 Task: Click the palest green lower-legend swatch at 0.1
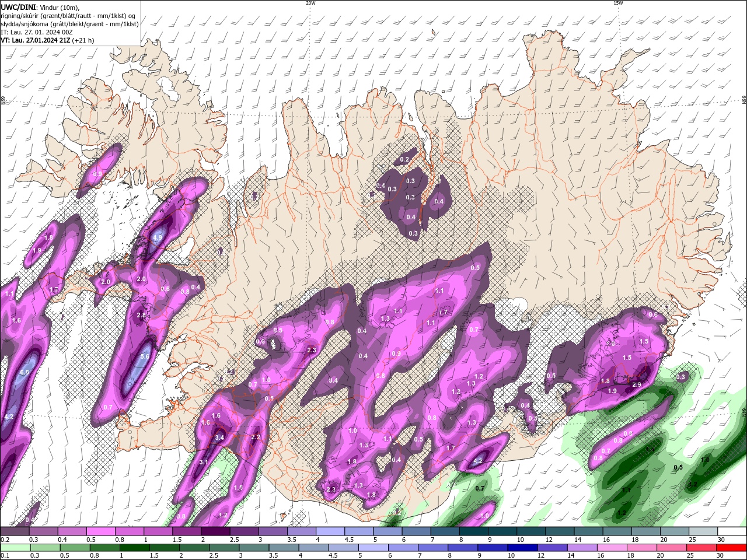tap(15, 548)
